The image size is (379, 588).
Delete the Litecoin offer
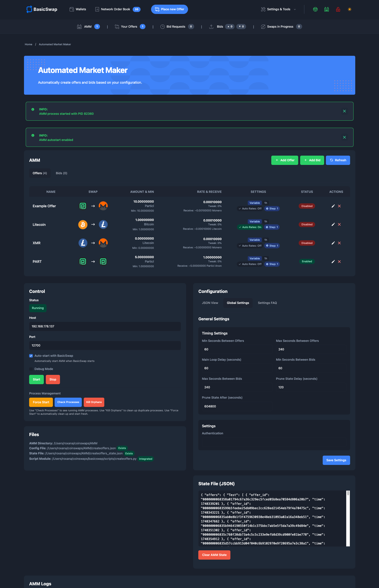point(339,225)
